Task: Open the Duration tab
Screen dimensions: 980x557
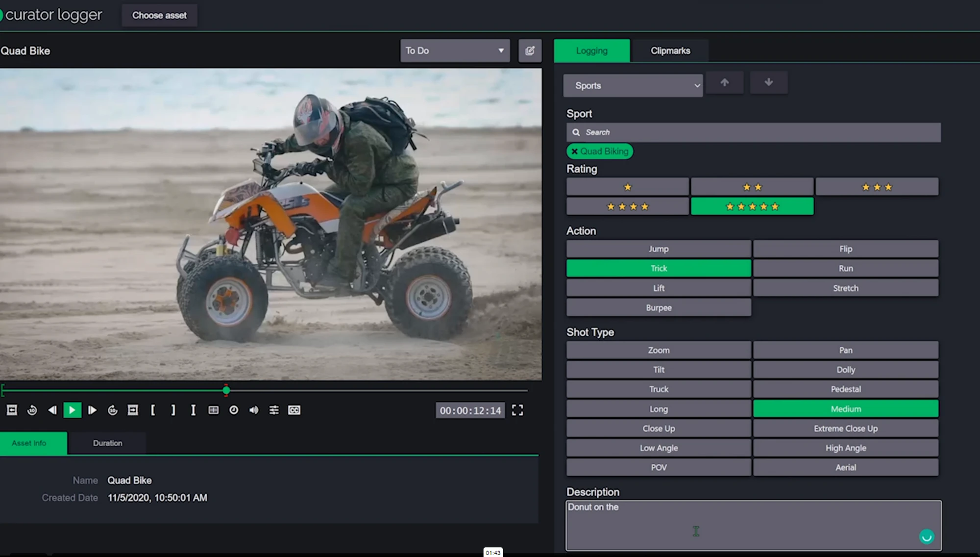Action: click(107, 443)
